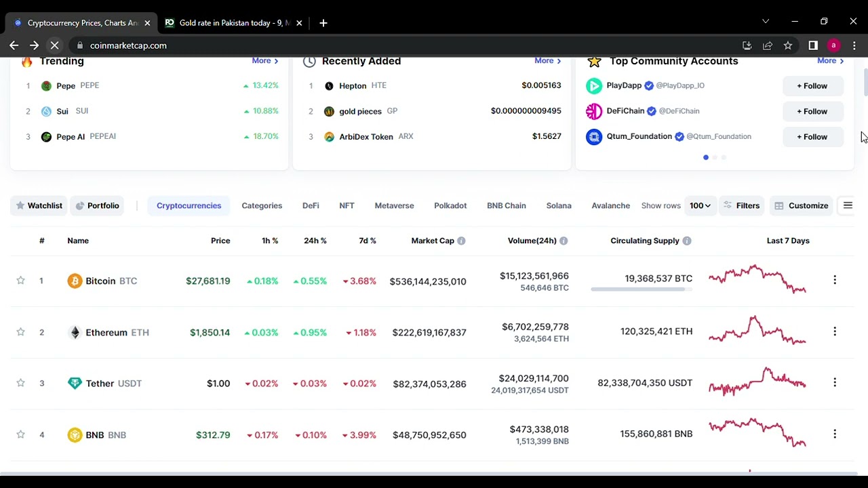Viewport: 868px width, 488px height.
Task: Click the Bitcoin 7-day sparkline chart
Action: (757, 279)
